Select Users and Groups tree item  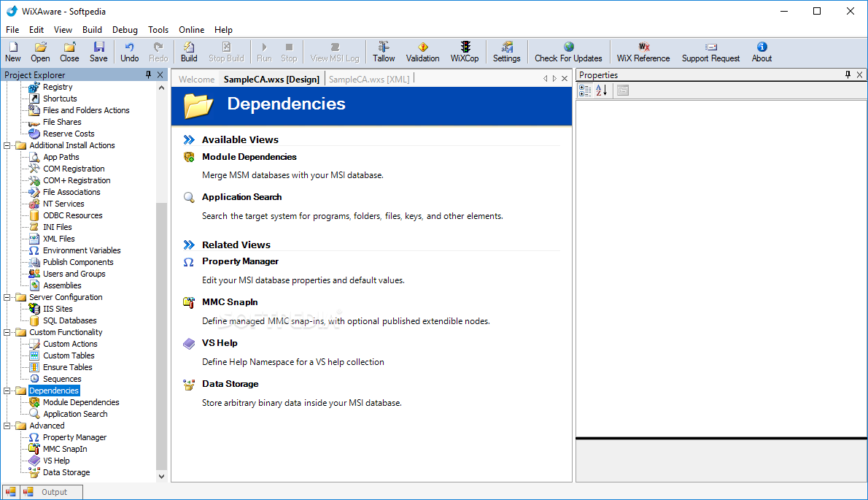[x=74, y=274]
